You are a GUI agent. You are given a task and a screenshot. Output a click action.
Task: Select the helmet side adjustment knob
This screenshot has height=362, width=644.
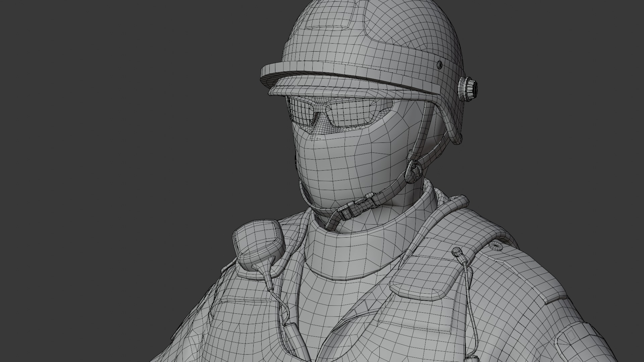tap(469, 89)
